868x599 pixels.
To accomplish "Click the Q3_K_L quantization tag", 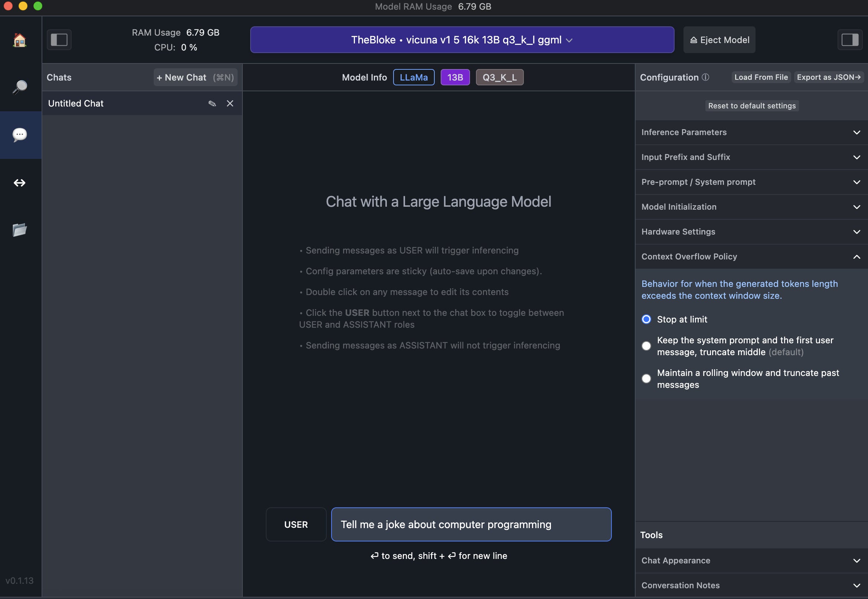I will 499,77.
